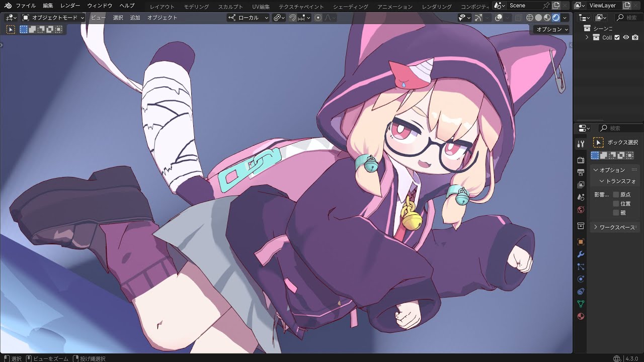Open the viewport shading options dropdown arrow
This screenshot has width=644, height=362.
click(565, 18)
